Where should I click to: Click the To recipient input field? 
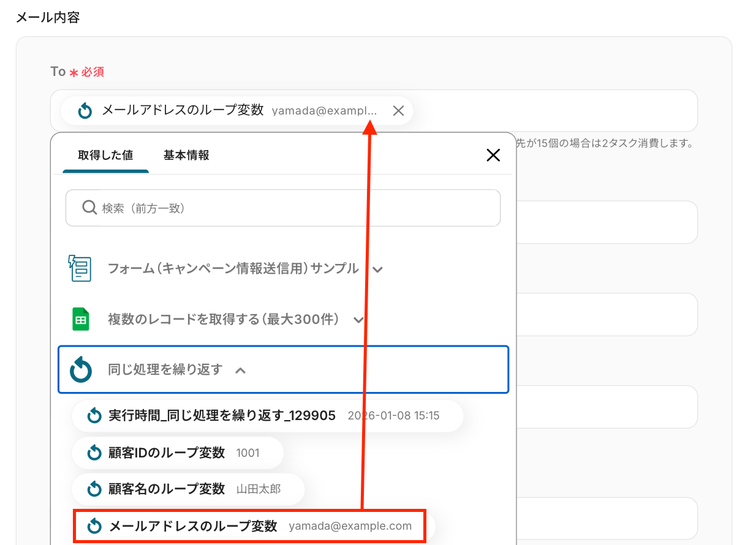[x=374, y=111]
